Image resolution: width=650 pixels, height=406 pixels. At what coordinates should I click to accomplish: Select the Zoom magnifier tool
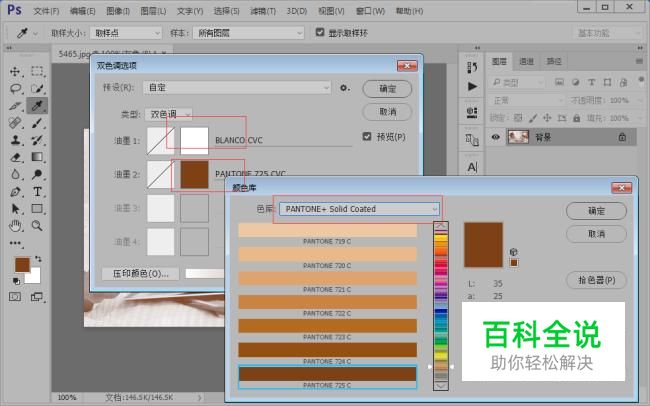click(37, 226)
